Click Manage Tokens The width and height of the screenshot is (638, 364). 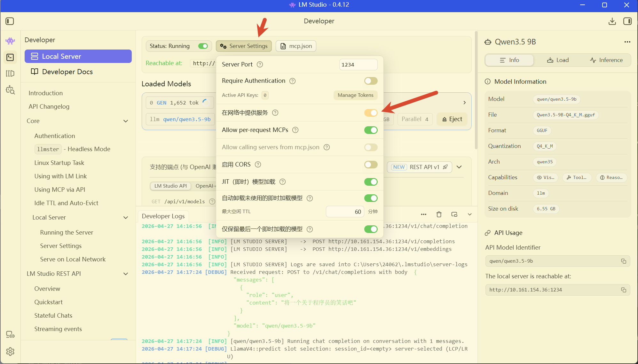tap(355, 95)
